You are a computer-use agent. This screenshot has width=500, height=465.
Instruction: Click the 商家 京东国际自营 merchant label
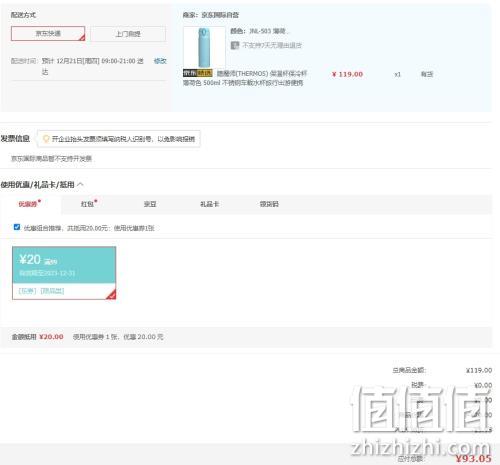pyautogui.click(x=211, y=15)
